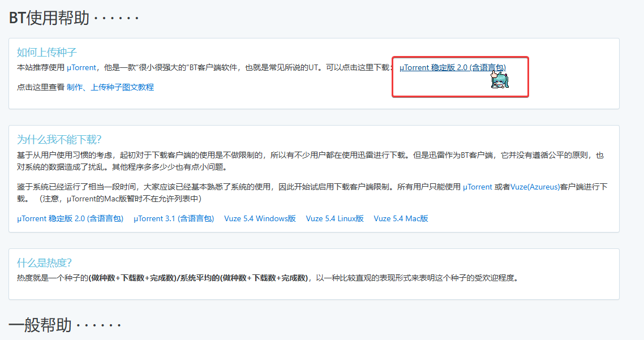Click the 为什么我不能下载? heading

(59, 140)
